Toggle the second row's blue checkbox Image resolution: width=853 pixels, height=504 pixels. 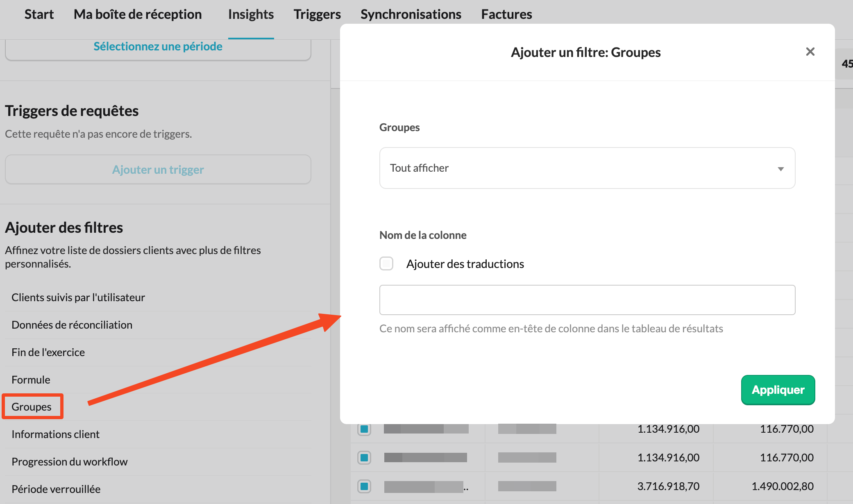pos(364,458)
